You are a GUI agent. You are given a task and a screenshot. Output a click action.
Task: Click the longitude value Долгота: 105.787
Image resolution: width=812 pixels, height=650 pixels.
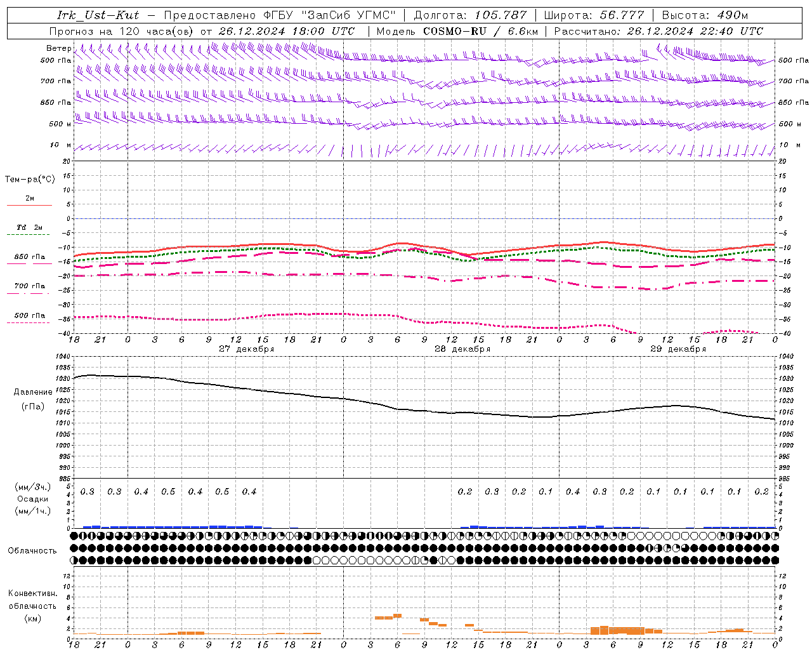pos(470,15)
